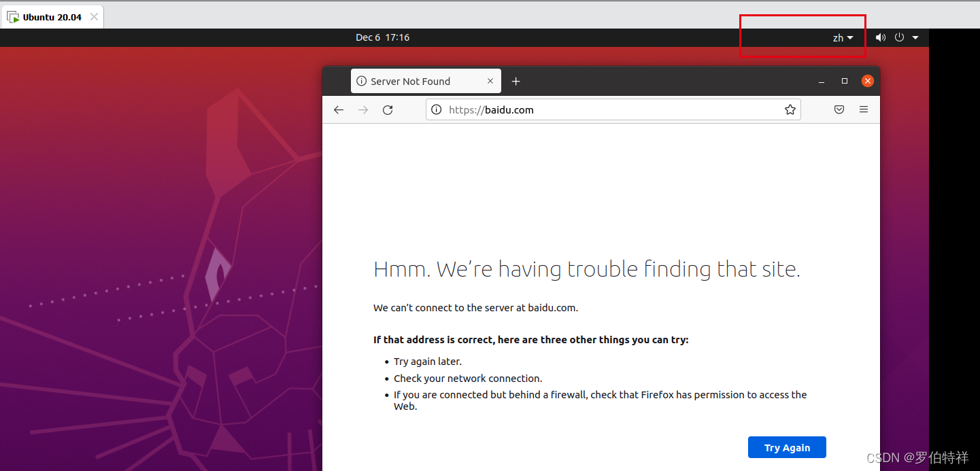This screenshot has width=980, height=471.
Task: Expand the zh input source dropdown
Action: coord(843,38)
